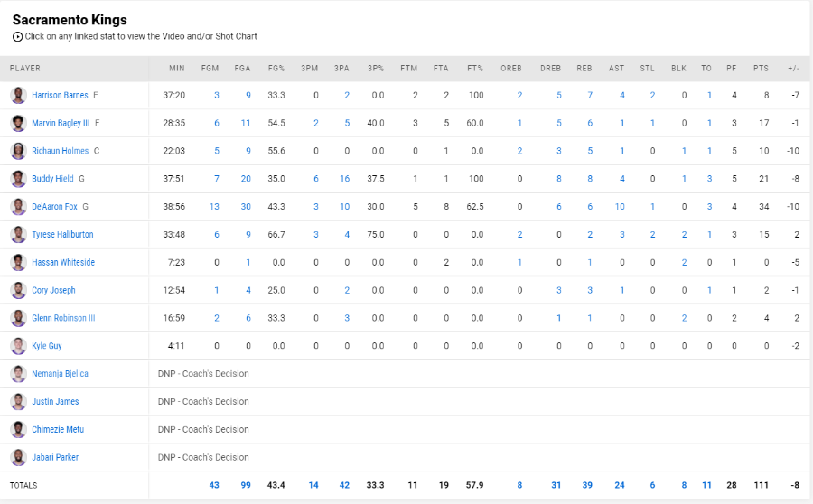Sort table by MIN column header
Image resolution: width=813 pixels, height=504 pixels.
pyautogui.click(x=177, y=69)
